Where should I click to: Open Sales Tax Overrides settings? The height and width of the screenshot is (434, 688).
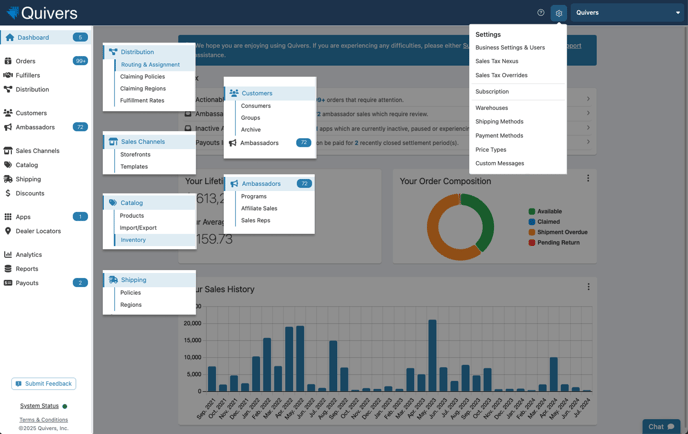502,75
